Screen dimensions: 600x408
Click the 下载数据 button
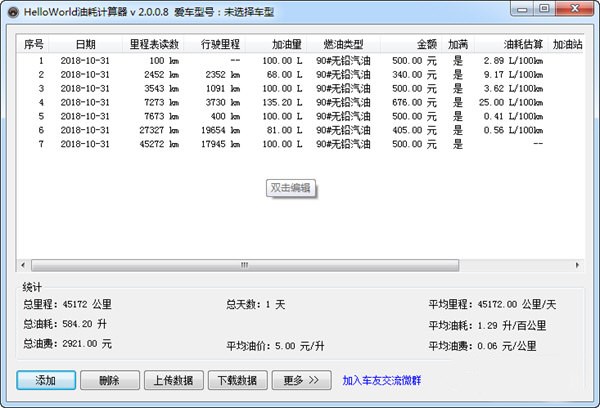[x=238, y=380]
